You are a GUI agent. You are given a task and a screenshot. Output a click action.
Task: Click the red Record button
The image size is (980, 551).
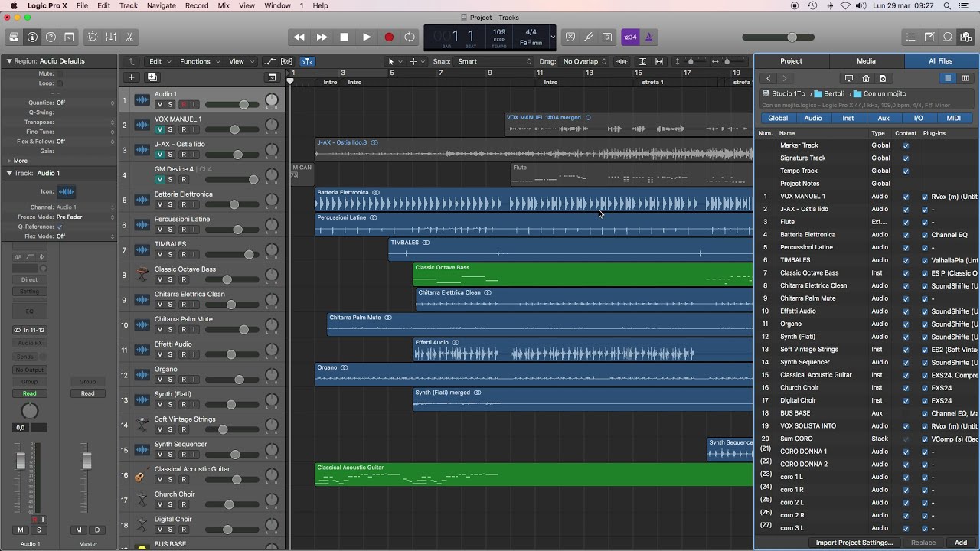(x=388, y=37)
